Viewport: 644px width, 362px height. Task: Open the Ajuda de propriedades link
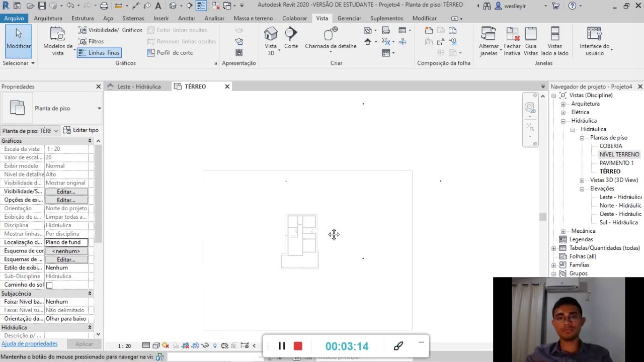29,344
